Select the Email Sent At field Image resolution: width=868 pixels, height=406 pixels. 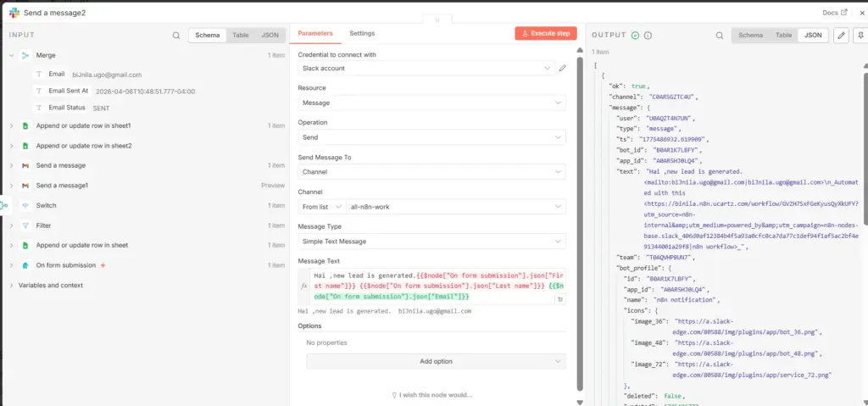point(68,91)
